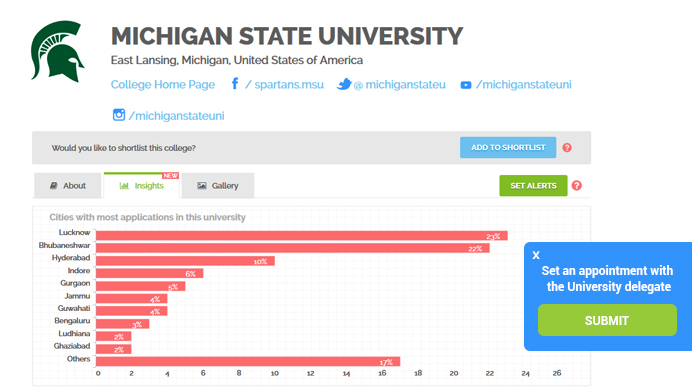This screenshot has height=392, width=692.
Task: Open the College Home Page link
Action: (x=163, y=84)
